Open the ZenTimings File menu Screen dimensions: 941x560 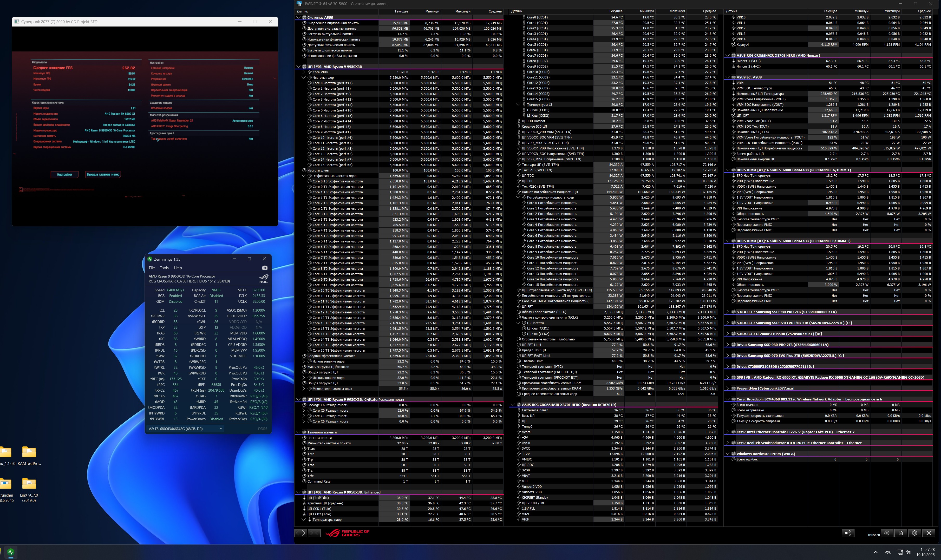[152, 268]
